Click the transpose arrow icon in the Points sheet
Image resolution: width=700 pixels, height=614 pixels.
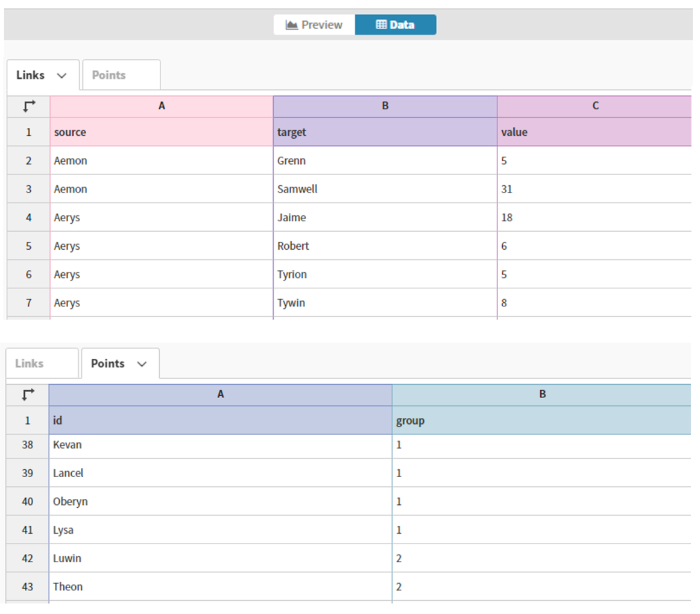pos(28,394)
